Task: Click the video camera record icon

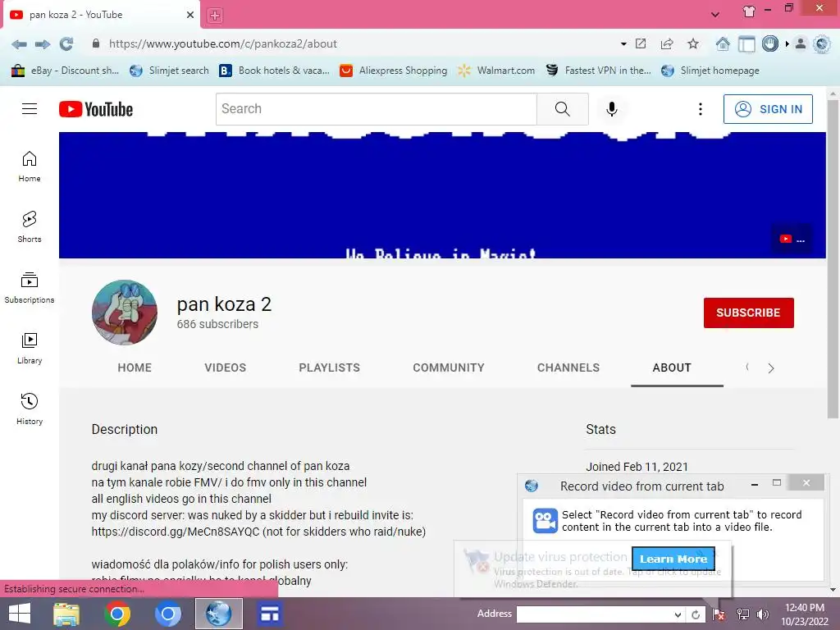Action: tap(545, 521)
